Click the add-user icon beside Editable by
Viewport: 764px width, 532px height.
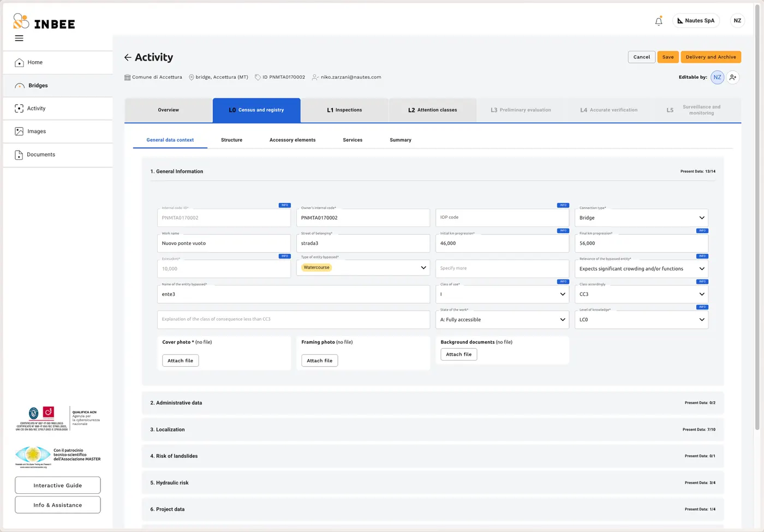coord(733,77)
